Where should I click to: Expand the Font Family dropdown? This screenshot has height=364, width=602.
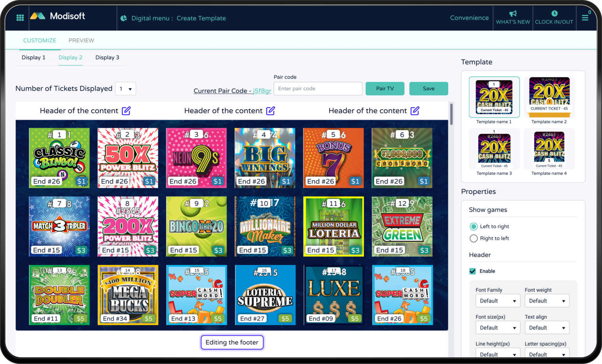[498, 301]
